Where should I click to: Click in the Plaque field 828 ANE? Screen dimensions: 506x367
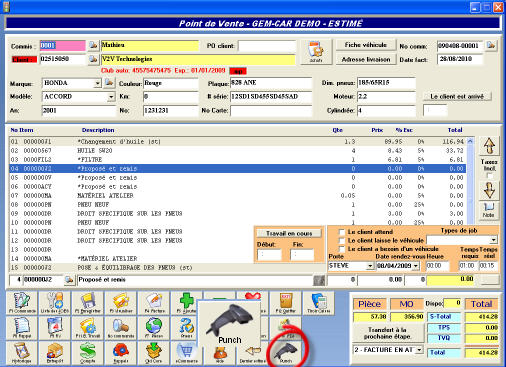[x=271, y=83]
